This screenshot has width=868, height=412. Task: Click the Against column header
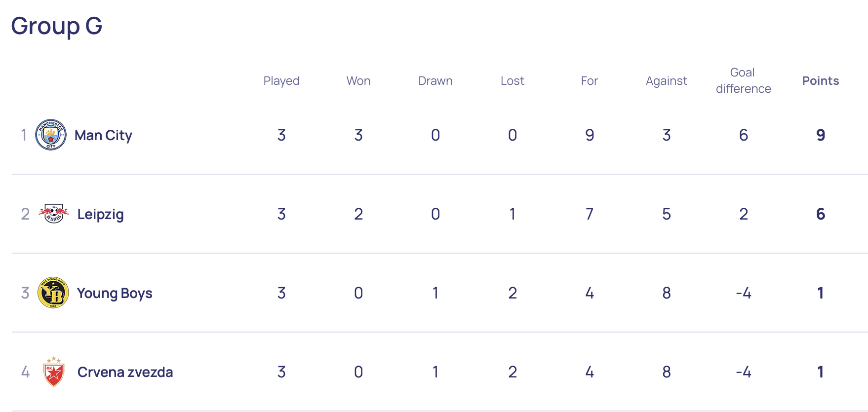click(x=667, y=81)
